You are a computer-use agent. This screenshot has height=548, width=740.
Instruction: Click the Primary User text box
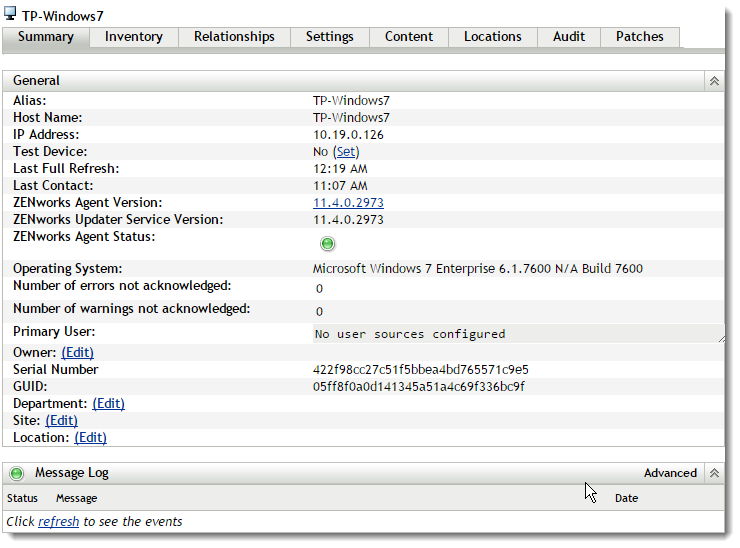coord(518,334)
